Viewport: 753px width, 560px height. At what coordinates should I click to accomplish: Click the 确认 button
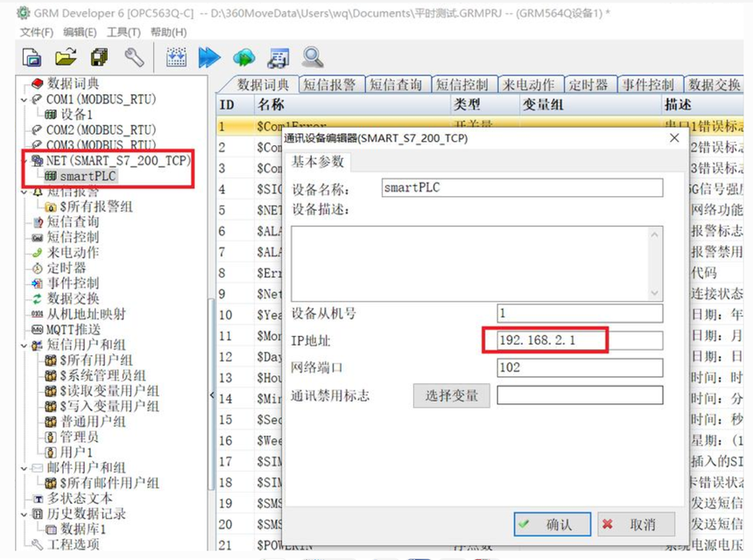point(552,524)
